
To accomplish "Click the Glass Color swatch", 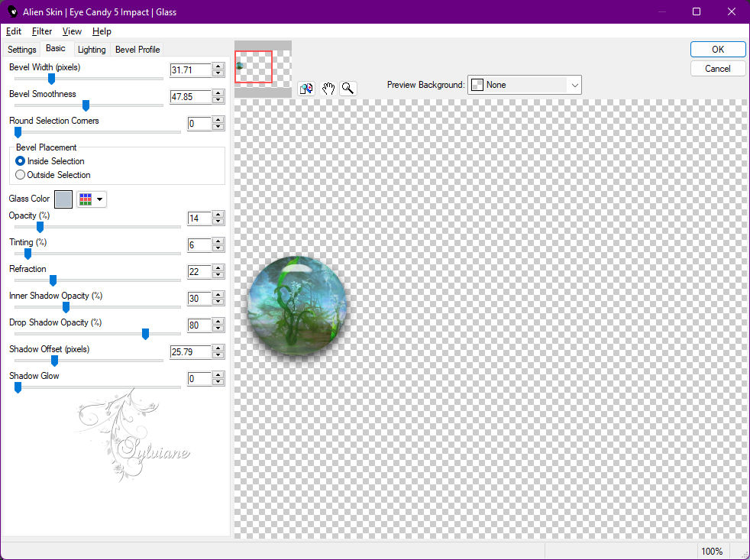I will [63, 199].
